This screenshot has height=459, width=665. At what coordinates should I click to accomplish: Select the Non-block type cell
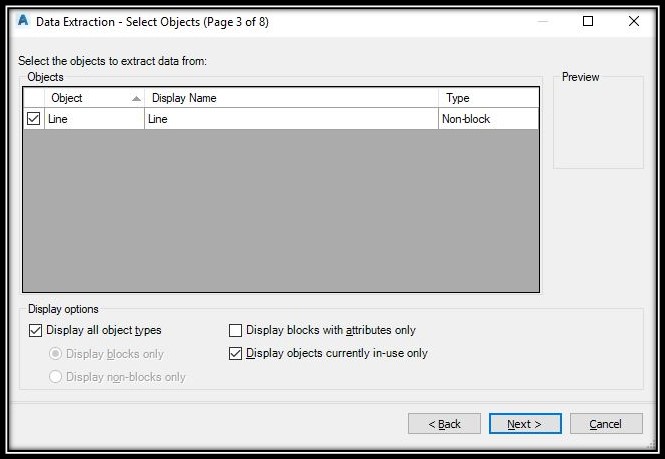coord(489,119)
